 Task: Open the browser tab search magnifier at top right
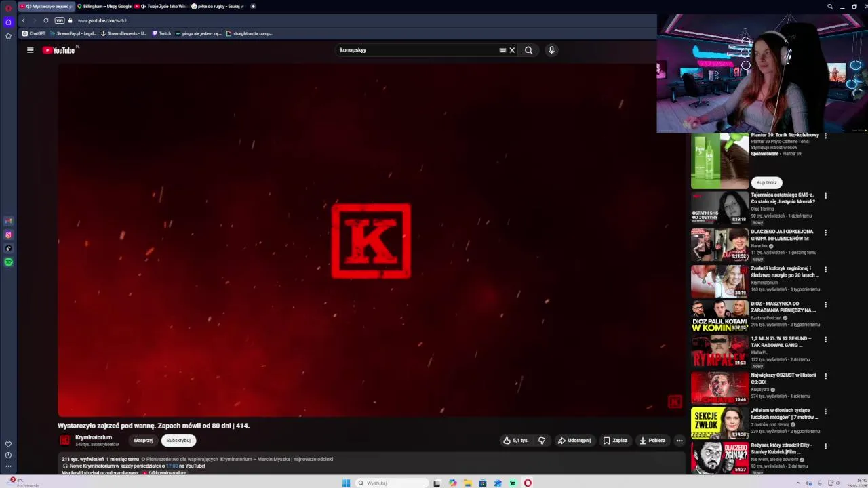click(830, 7)
